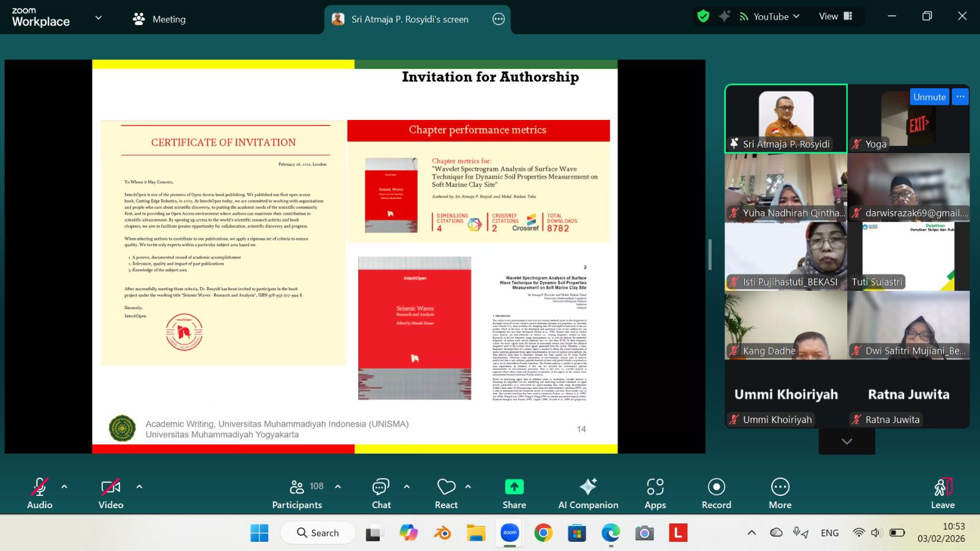Image resolution: width=980 pixels, height=551 pixels.
Task: Open more options on Yoga's tile
Action: tap(960, 97)
